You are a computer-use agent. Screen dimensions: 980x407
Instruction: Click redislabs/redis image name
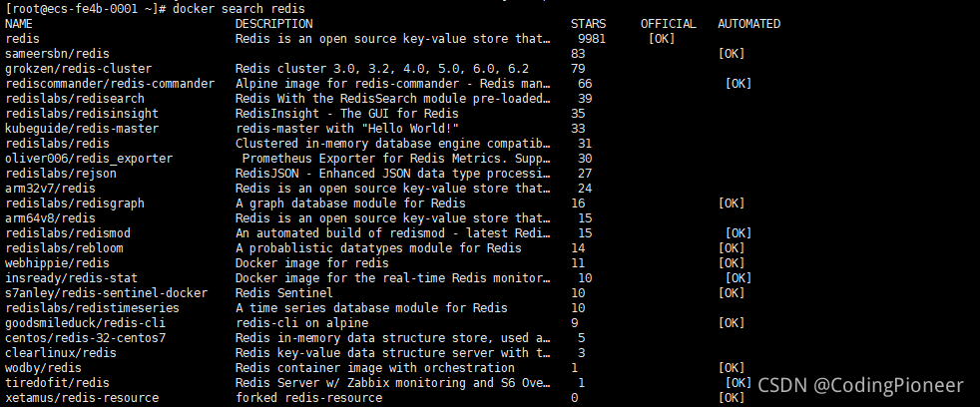click(x=57, y=144)
